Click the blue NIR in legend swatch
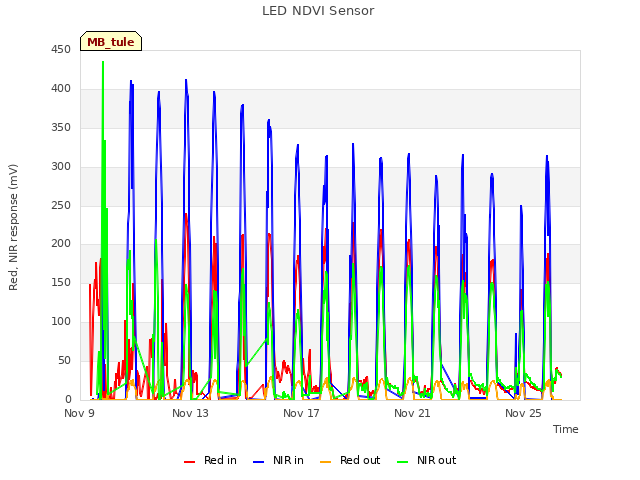The image size is (640, 480). pos(258,462)
